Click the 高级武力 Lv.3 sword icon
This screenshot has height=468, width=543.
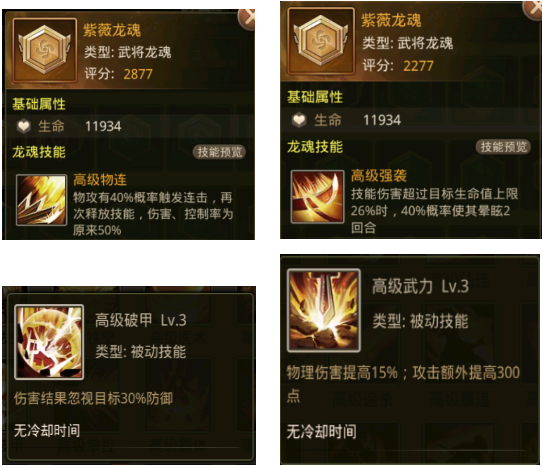tap(324, 311)
